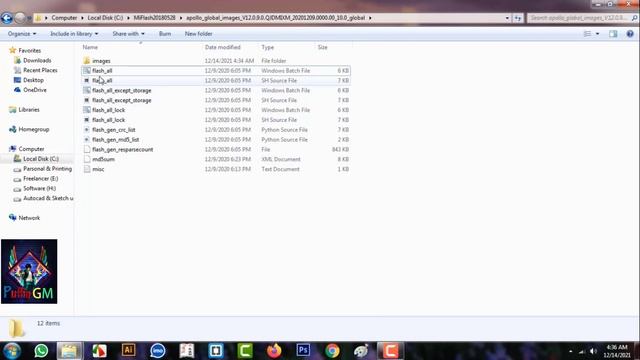This screenshot has height=360, width=640.
Task: Open the green Camtasia icon on taskbar
Action: (245, 351)
